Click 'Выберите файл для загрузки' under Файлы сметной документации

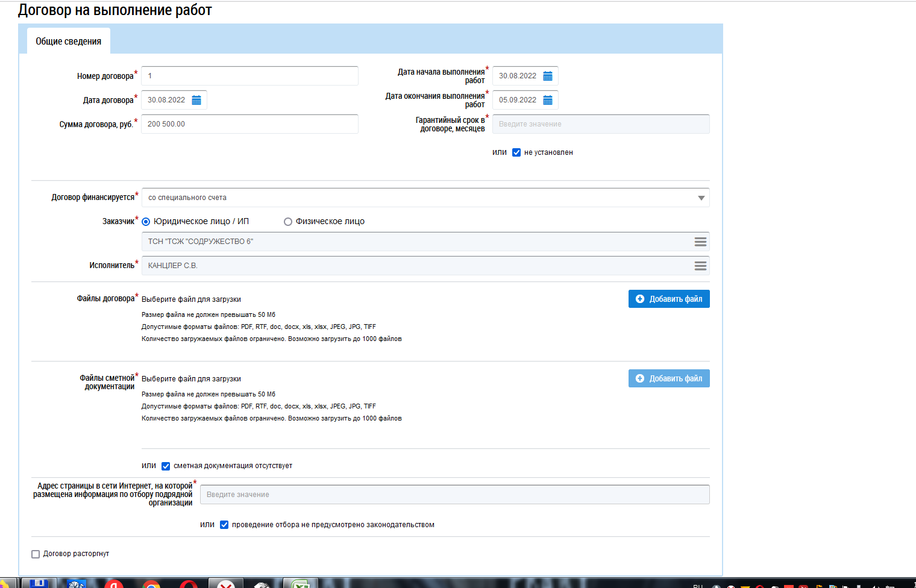(x=191, y=379)
